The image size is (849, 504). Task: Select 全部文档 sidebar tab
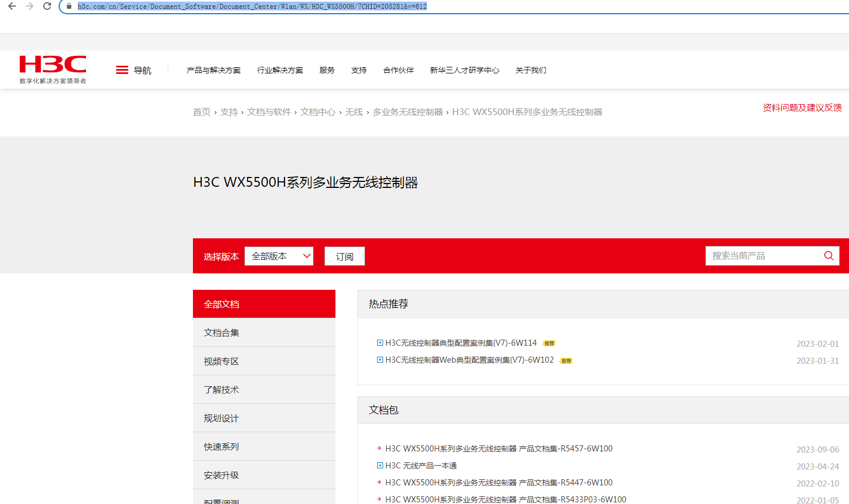[264, 304]
